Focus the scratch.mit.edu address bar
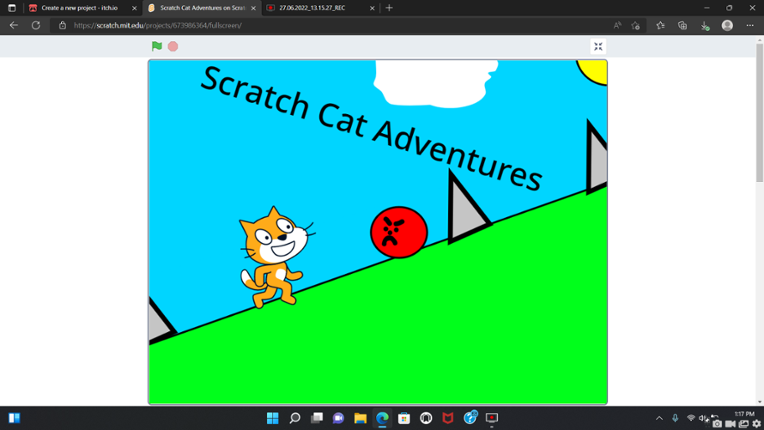The image size is (764, 430). (x=331, y=25)
